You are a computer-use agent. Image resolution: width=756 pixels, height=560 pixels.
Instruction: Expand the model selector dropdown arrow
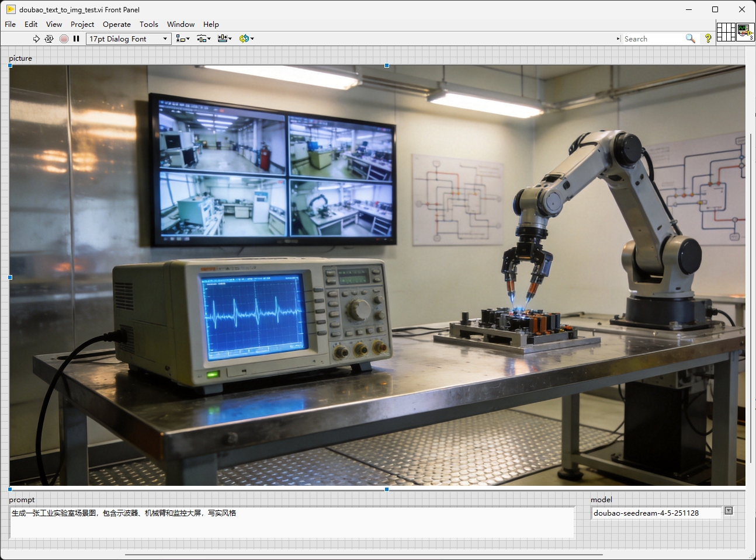(729, 511)
